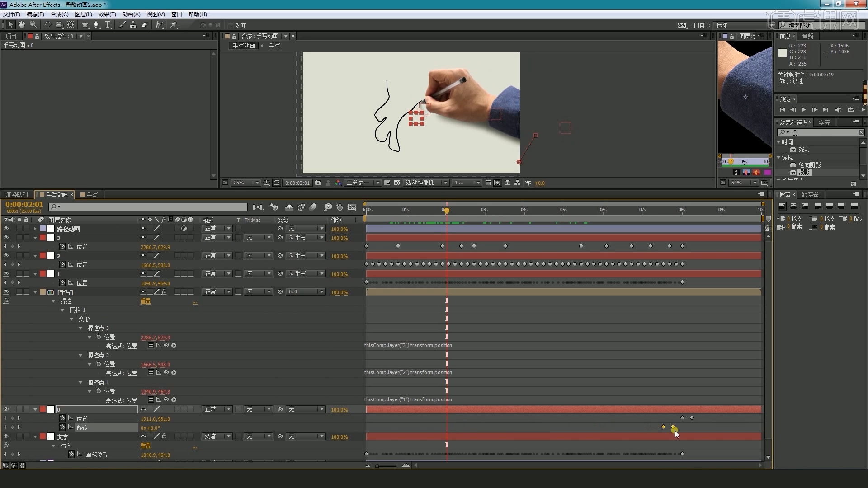Image resolution: width=868 pixels, height=488 pixels.
Task: Toggle stopwatch for layer 3 位置
Action: (62, 247)
